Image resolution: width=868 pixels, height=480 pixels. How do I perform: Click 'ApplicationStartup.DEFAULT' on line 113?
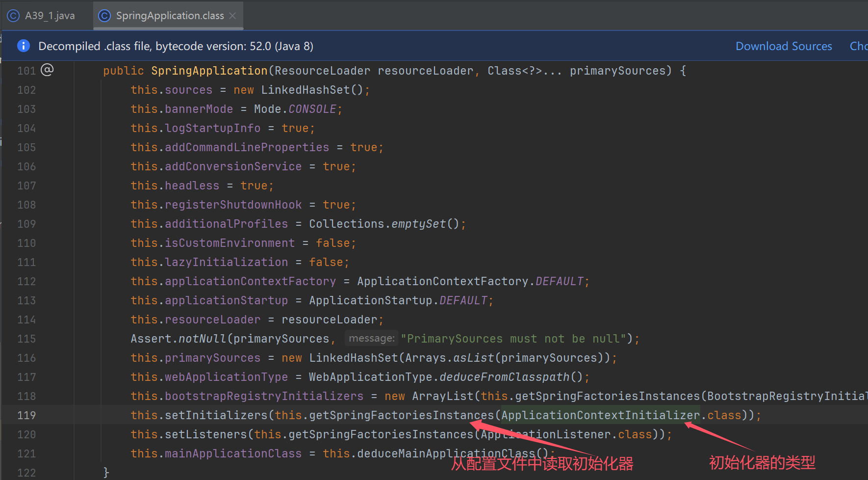[398, 300]
